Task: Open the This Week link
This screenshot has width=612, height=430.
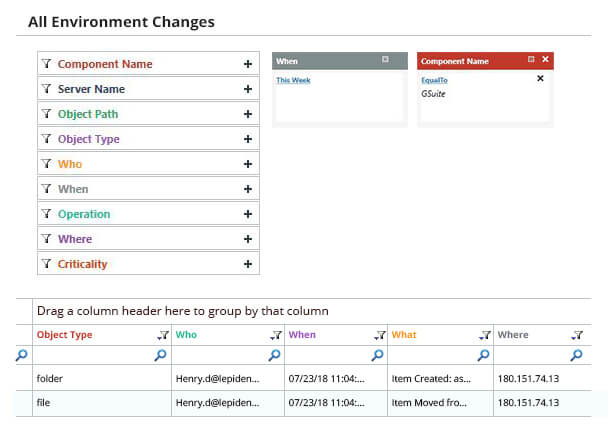Action: [293, 80]
